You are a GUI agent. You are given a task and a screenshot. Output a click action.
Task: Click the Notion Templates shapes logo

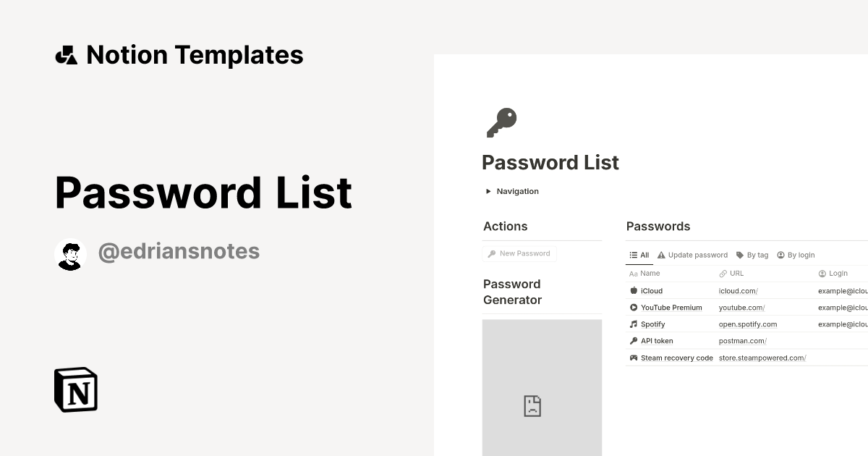click(67, 55)
